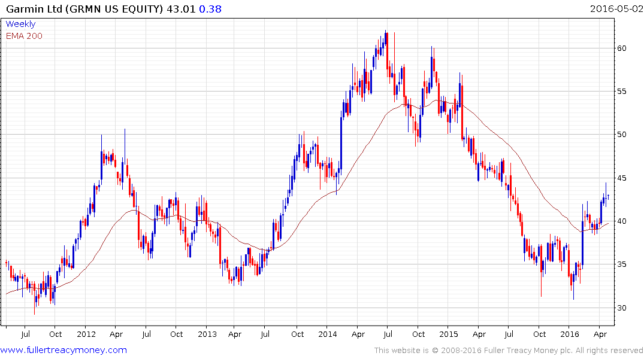Click the copyright notice text
This screenshot has height=359, width=644.
pos(509,351)
